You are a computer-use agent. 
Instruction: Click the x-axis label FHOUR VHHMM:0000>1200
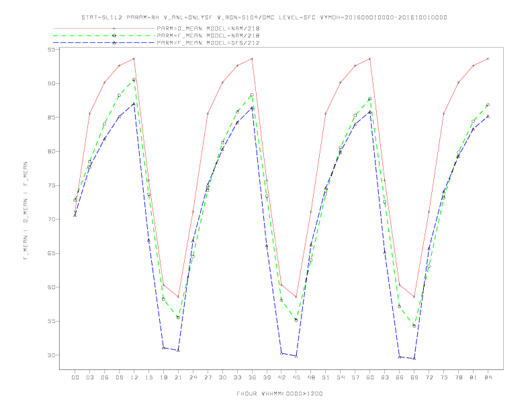[279, 394]
